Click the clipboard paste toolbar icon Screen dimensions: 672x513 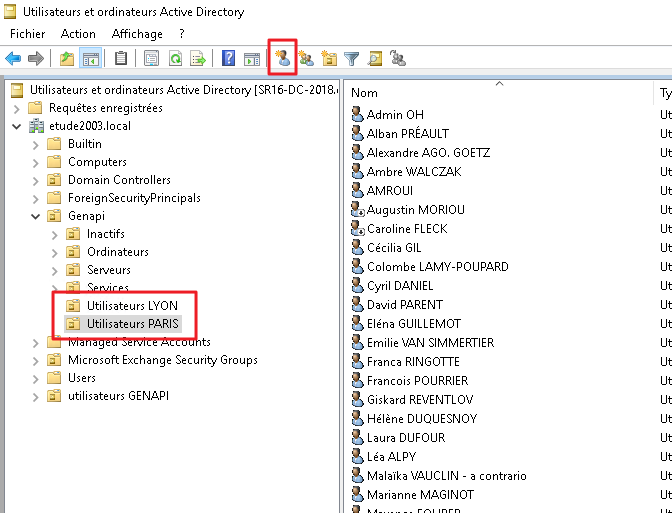click(121, 58)
